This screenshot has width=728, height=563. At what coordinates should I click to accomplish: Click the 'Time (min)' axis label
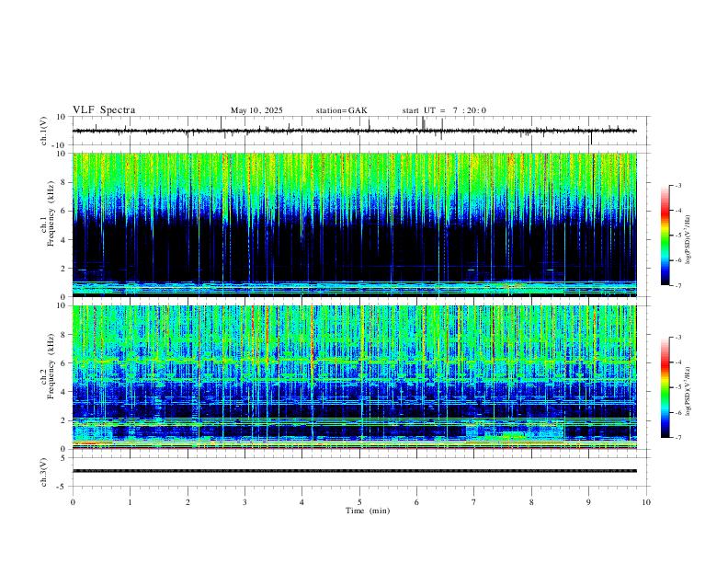(368, 511)
